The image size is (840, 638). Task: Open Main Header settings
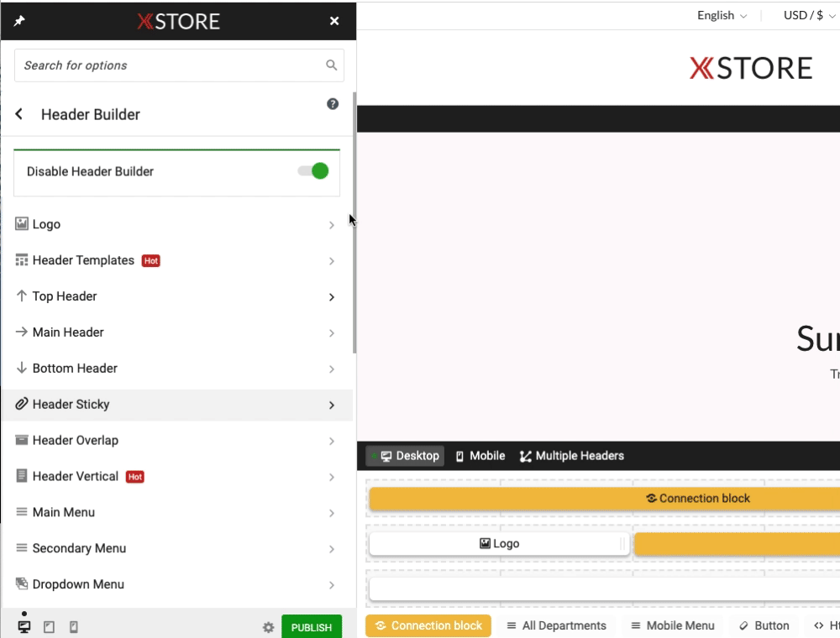click(x=176, y=332)
